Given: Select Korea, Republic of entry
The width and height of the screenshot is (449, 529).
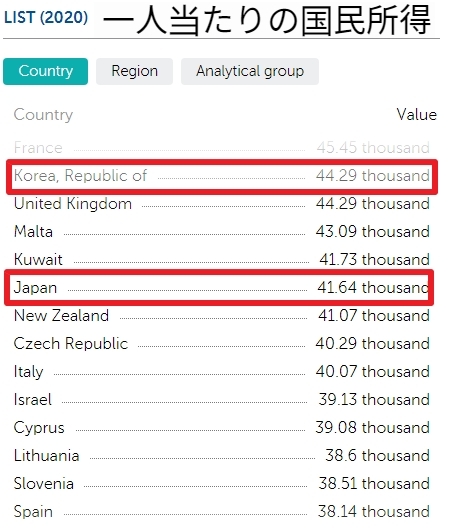Looking at the screenshot, I should click(222, 176).
